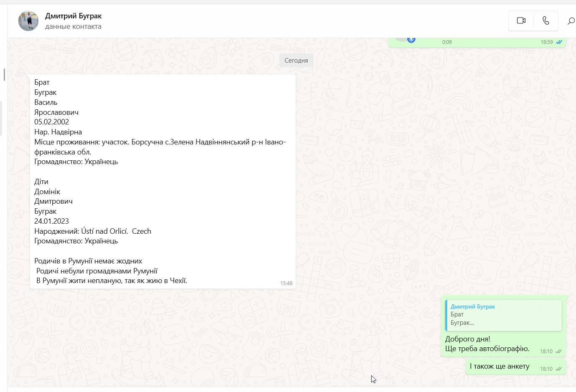Click the date 24.01.2023 in the message
576x392 pixels.
51,221
